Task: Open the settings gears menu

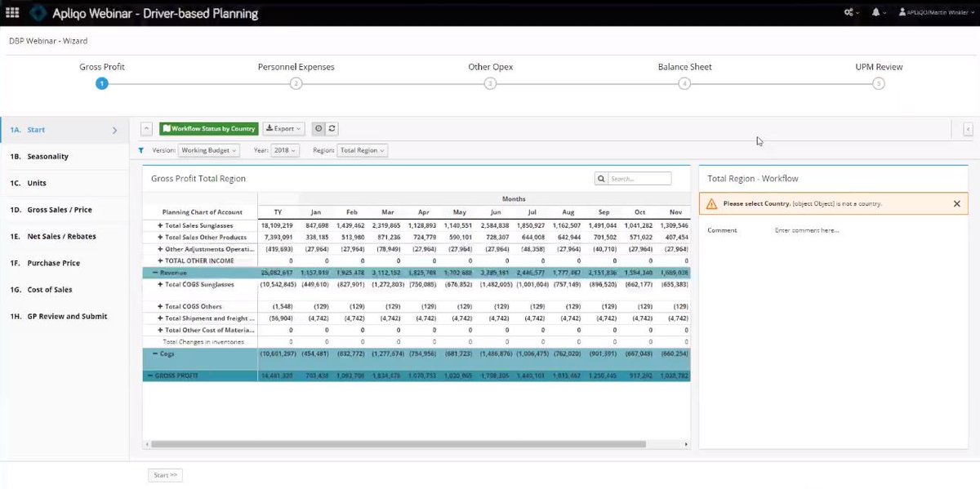Action: [x=852, y=13]
